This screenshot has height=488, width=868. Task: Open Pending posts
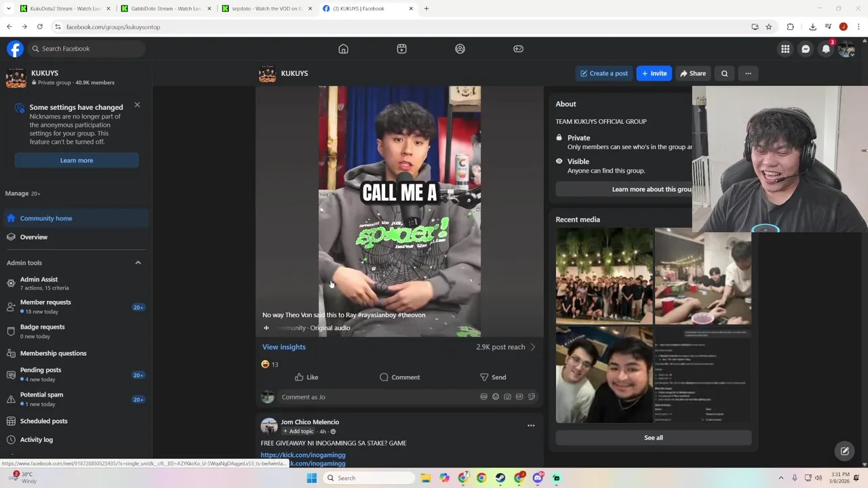[x=76, y=374]
